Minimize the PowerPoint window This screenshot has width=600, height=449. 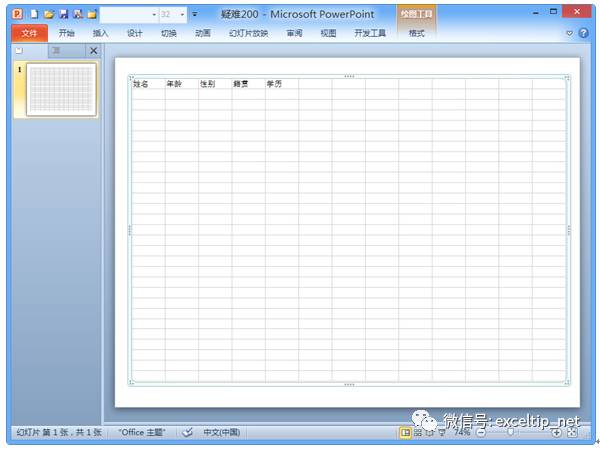point(536,13)
